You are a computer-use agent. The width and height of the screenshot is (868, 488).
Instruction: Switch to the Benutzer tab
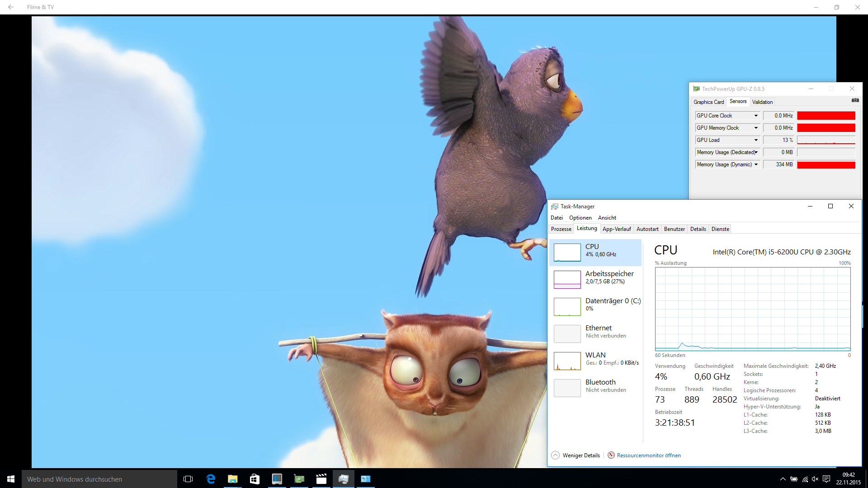coord(674,229)
